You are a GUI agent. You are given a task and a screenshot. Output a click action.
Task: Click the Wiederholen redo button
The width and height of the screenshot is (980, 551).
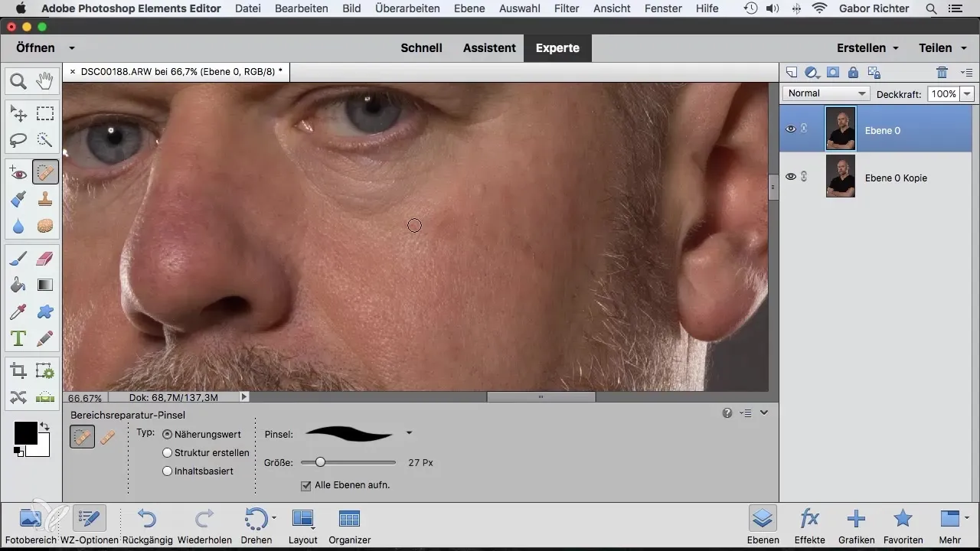coord(204,527)
